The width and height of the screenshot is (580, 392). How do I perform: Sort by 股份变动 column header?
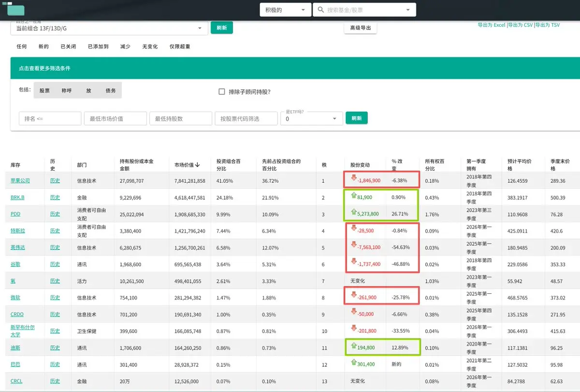coord(360,165)
